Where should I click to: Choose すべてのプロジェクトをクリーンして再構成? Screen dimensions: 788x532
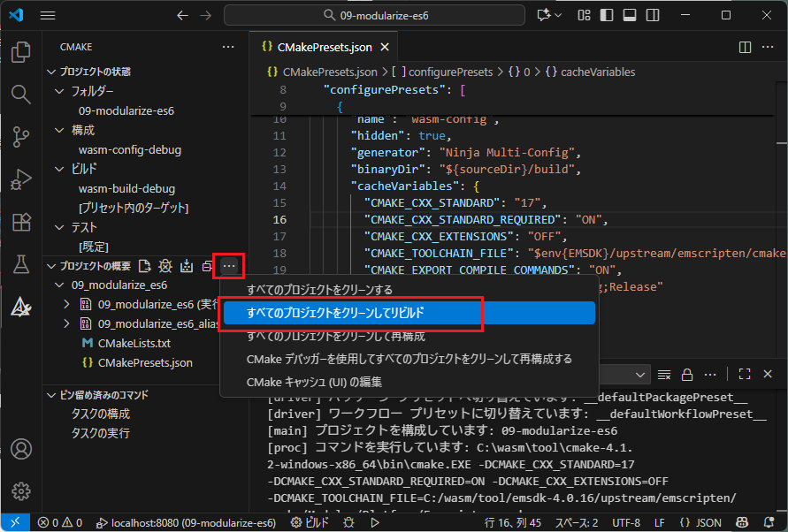(409, 336)
